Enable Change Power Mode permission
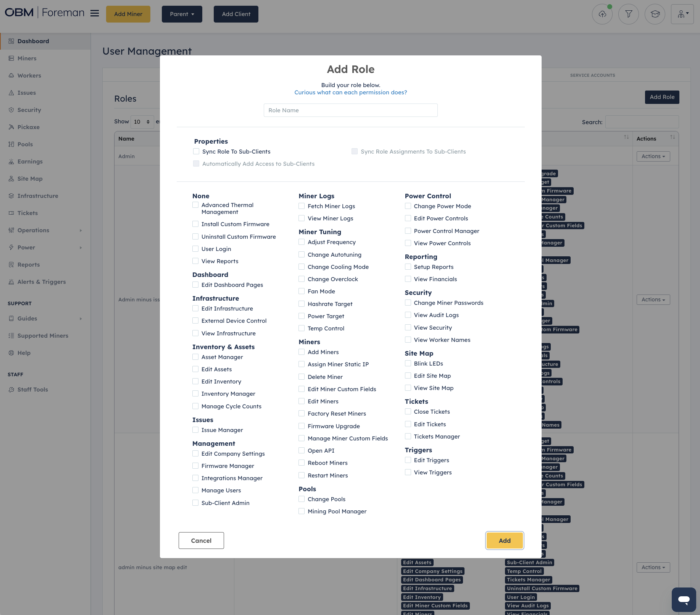The width and height of the screenshot is (700, 615). coord(408,206)
